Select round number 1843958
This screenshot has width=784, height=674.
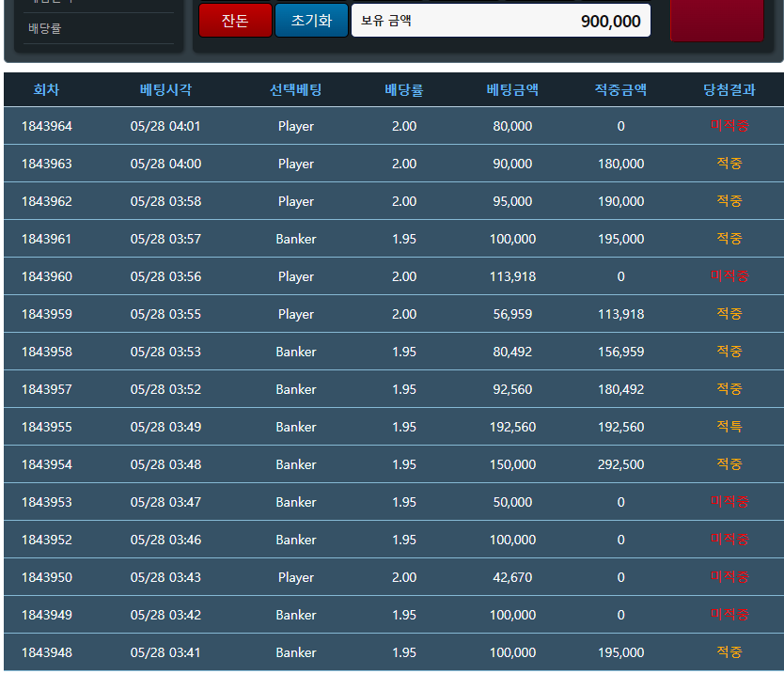(x=46, y=352)
